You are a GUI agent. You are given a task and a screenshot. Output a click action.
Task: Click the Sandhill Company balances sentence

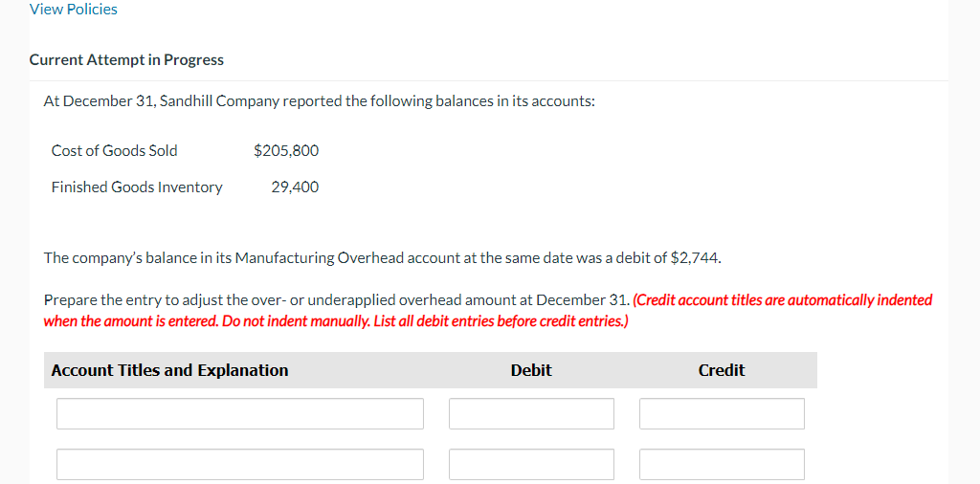pyautogui.click(x=320, y=100)
